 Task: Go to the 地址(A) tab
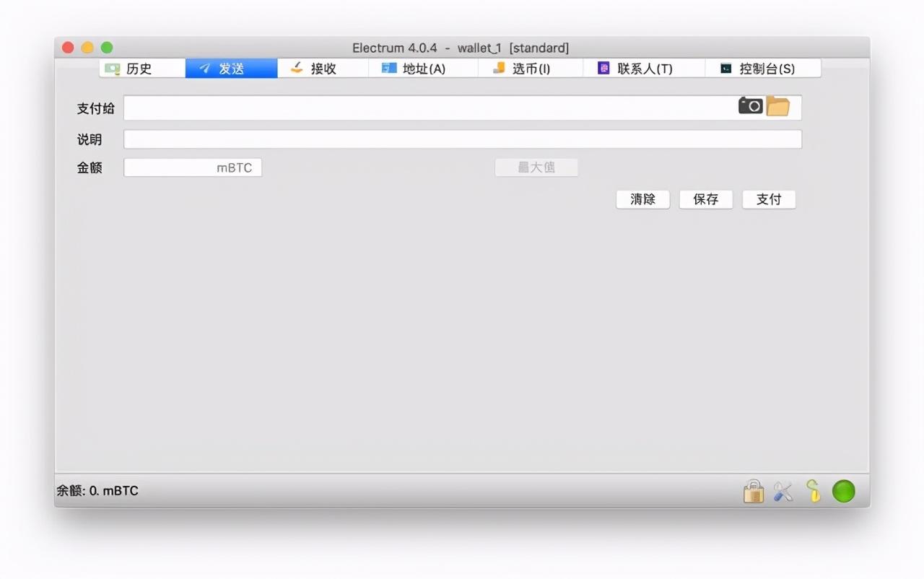423,69
